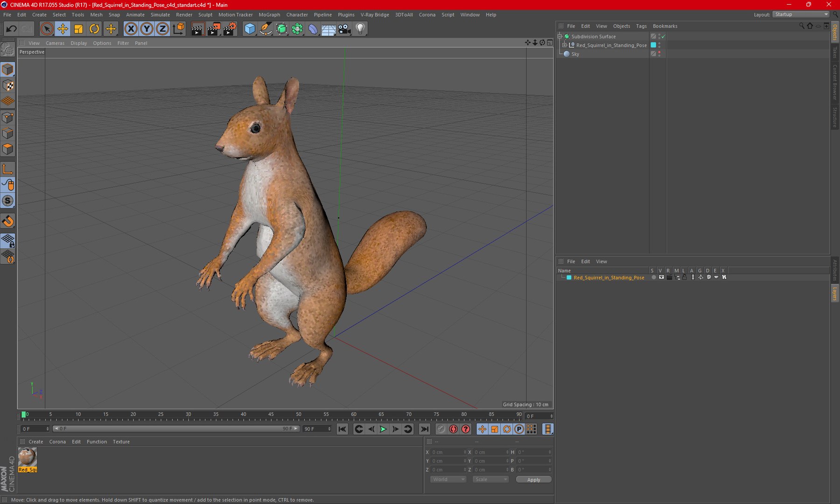Open Object Manager Tags menu
Screen dimensions: 840x504
pos(641,26)
